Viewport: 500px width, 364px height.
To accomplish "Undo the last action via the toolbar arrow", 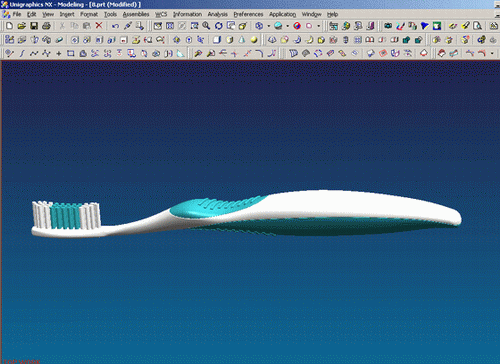I will tap(115, 26).
